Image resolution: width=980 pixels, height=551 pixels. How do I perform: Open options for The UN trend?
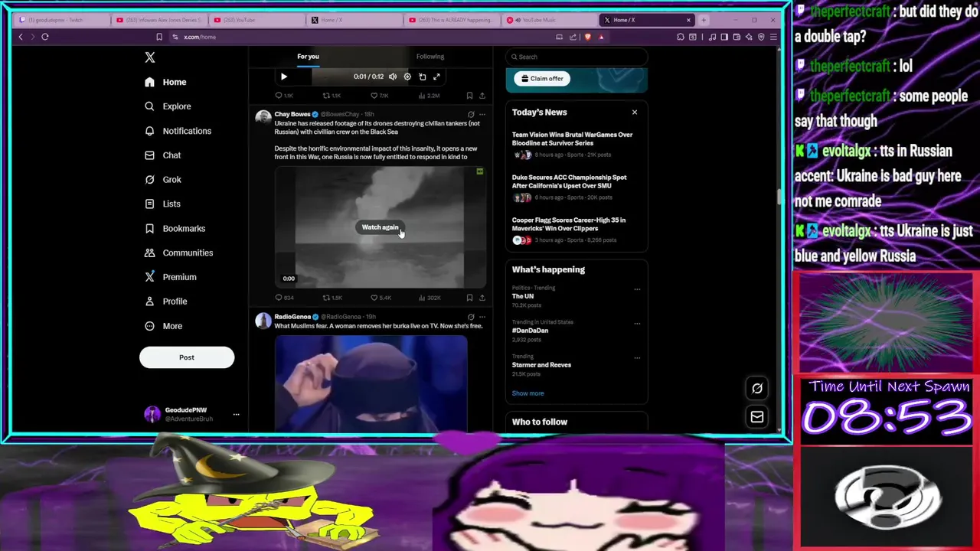pyautogui.click(x=637, y=289)
